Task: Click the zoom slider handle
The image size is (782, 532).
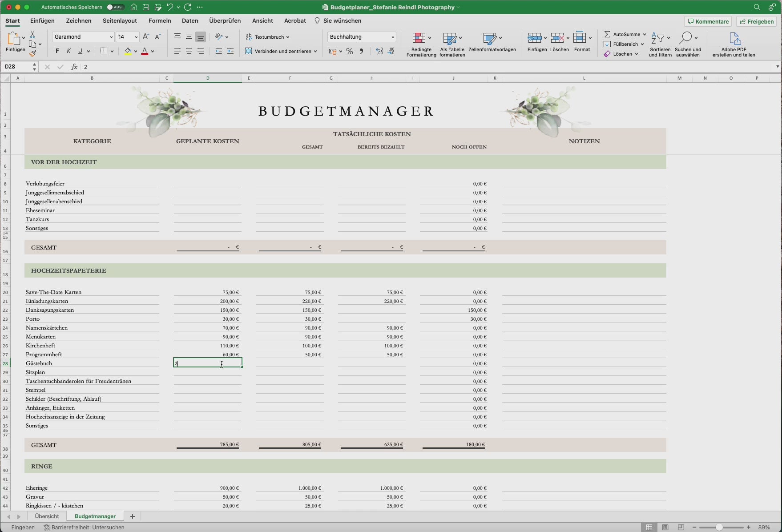Action: point(719,527)
